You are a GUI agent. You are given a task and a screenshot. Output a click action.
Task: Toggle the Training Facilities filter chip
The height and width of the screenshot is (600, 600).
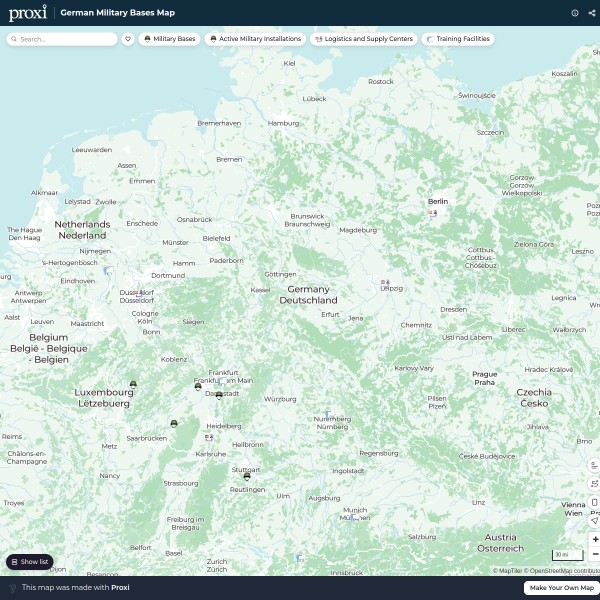[x=458, y=39]
